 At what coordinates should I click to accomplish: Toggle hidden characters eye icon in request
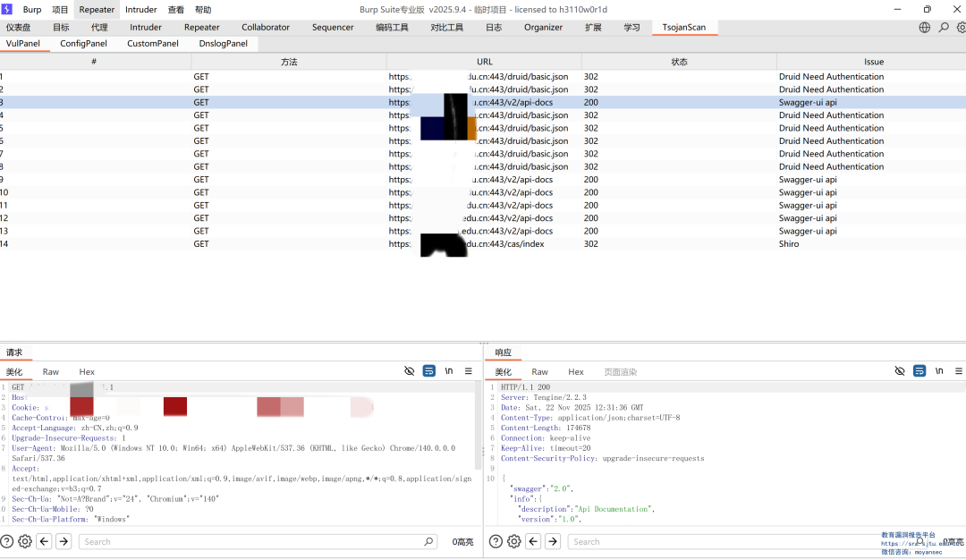tap(410, 371)
